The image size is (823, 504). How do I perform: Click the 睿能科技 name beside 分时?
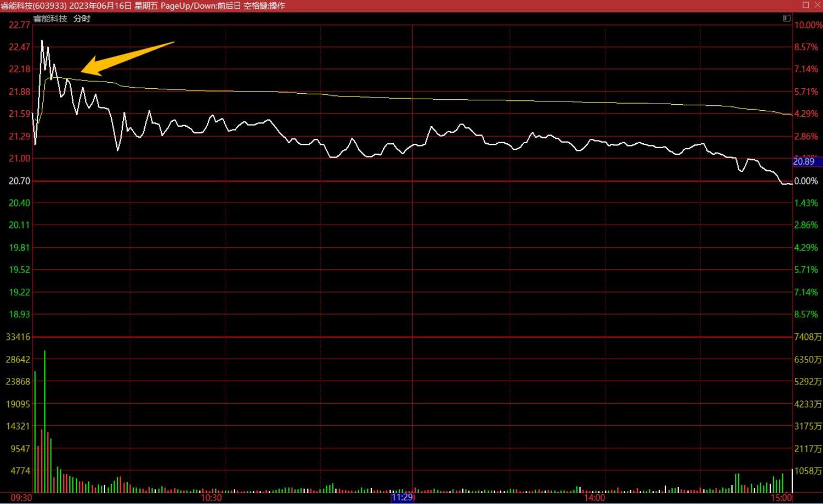point(50,18)
